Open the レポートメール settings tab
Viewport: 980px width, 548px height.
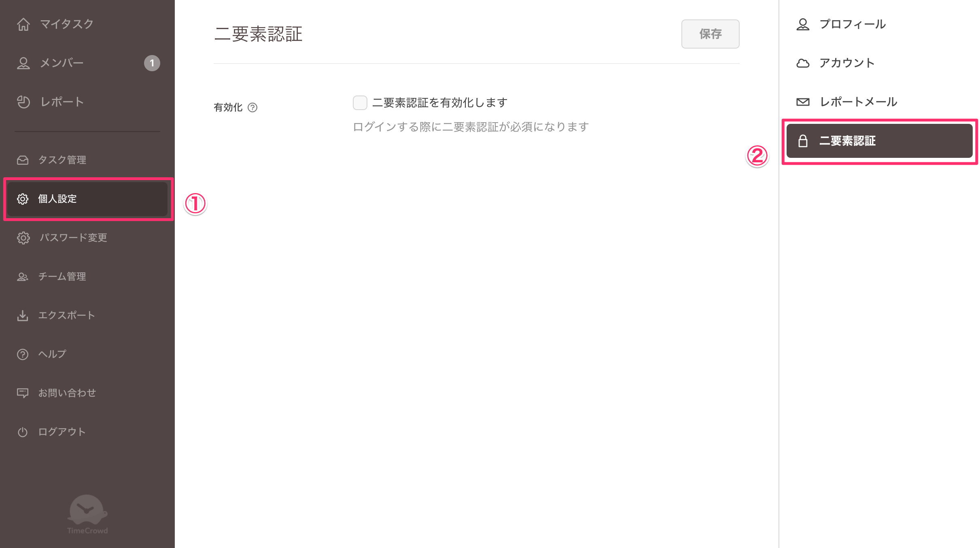coord(880,102)
